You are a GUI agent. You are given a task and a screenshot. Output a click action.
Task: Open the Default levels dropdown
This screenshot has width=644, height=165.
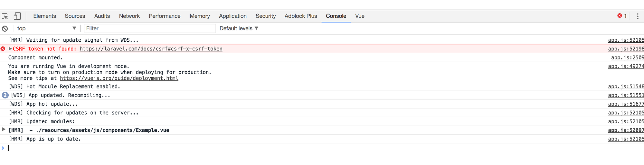click(x=239, y=28)
